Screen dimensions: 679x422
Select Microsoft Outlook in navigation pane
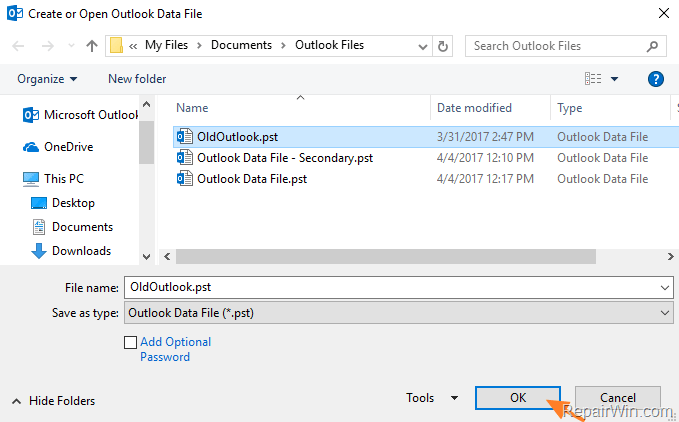pos(80,115)
